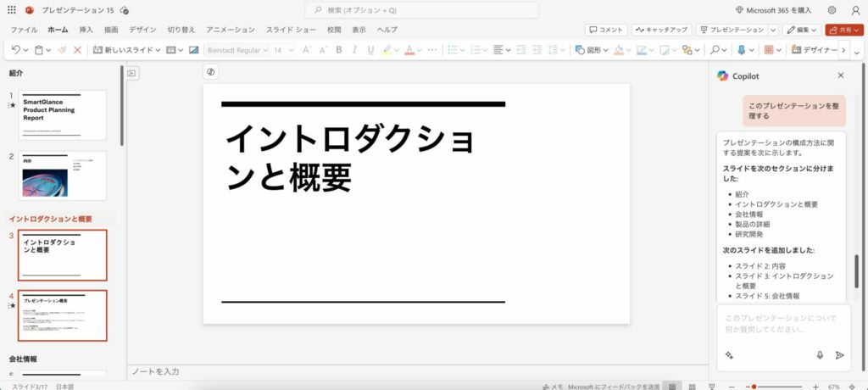The height and width of the screenshot is (390, 868).
Task: Open the Editing mode (編集) dropdown
Action: point(801,30)
